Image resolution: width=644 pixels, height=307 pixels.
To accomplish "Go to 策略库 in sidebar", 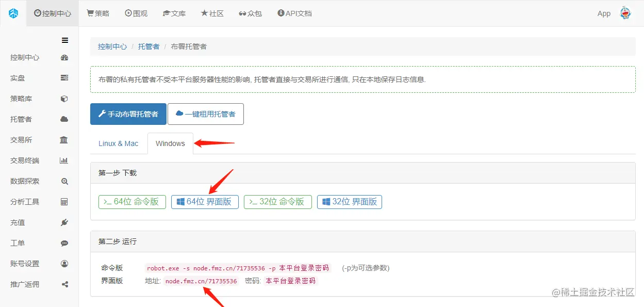I will [21, 99].
